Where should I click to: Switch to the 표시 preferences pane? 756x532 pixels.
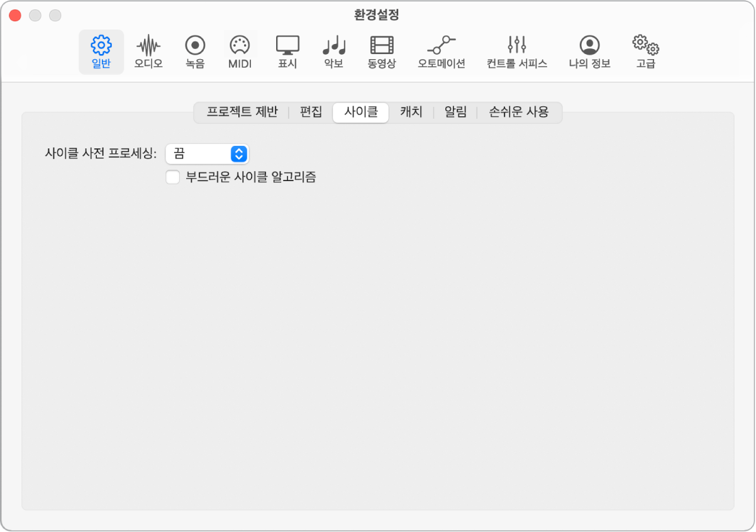click(287, 50)
